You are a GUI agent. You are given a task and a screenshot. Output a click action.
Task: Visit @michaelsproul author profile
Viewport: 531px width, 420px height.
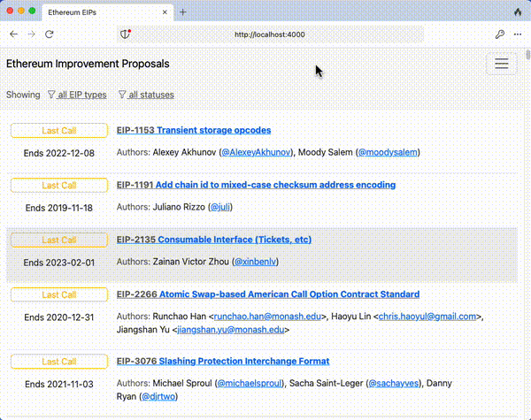(250, 384)
